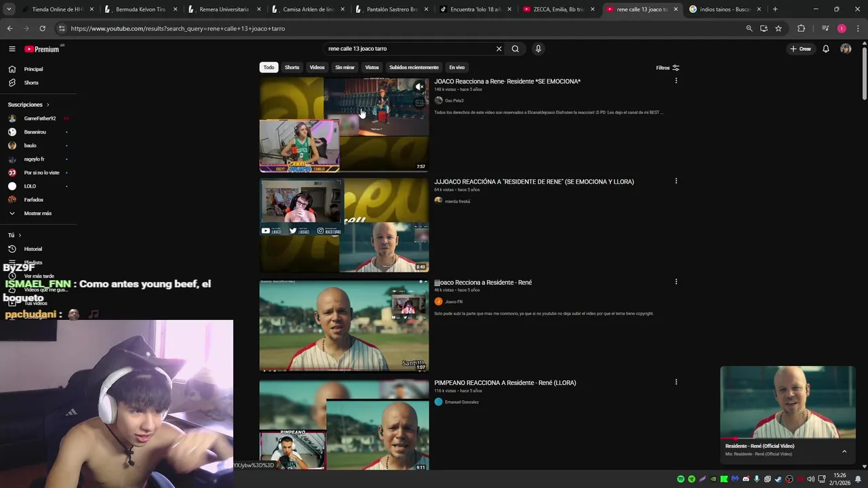Expand Mostrar más subscriptions
The height and width of the screenshot is (488, 868).
coord(38,213)
